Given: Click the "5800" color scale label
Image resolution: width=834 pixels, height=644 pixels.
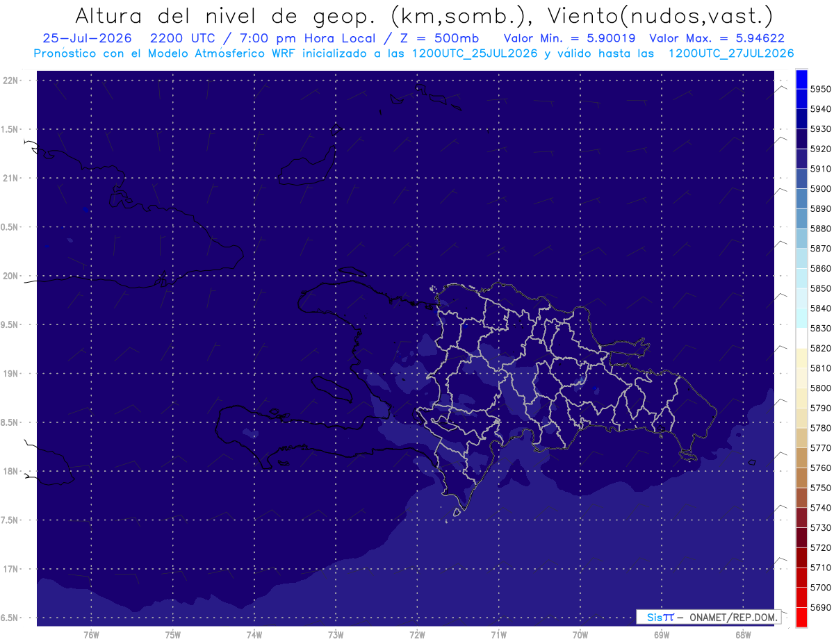Looking at the screenshot, I should click(x=820, y=388).
